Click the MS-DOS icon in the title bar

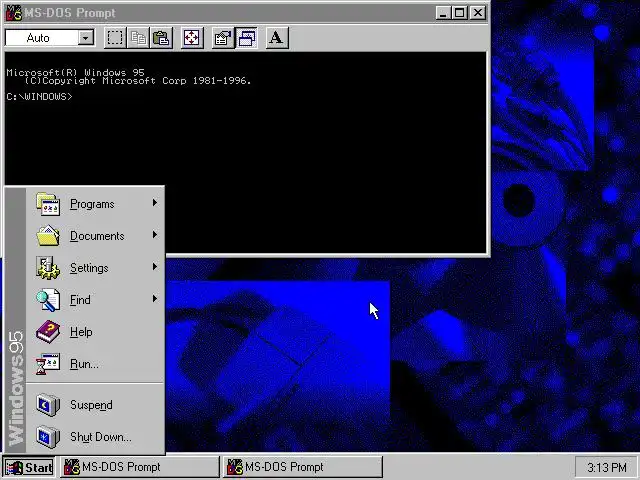(13, 13)
